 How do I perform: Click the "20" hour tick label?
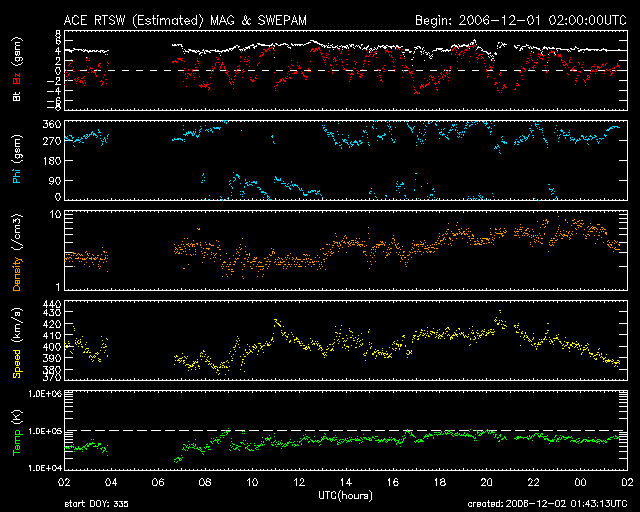(x=487, y=482)
